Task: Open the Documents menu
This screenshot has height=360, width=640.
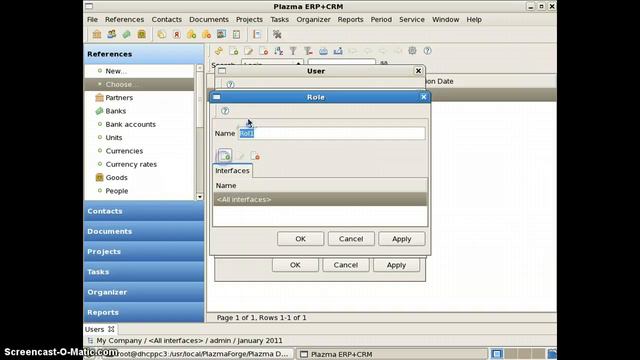Action: (x=209, y=20)
